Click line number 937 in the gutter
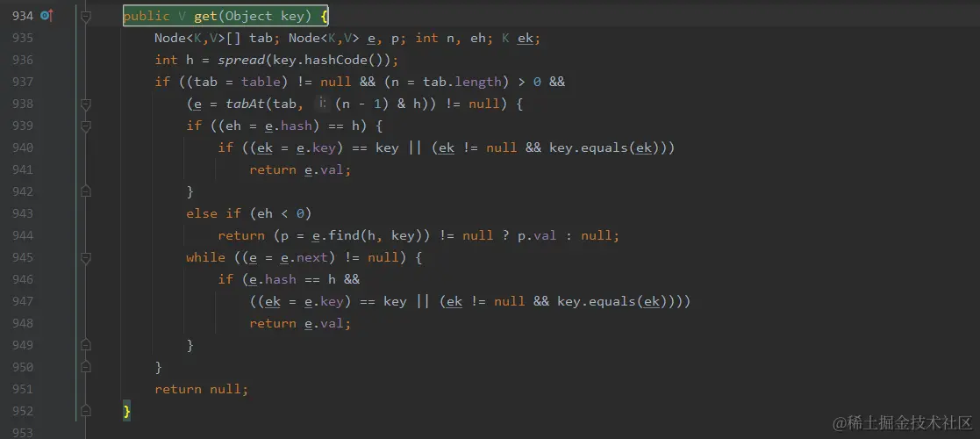The width and height of the screenshot is (980, 439). point(23,82)
